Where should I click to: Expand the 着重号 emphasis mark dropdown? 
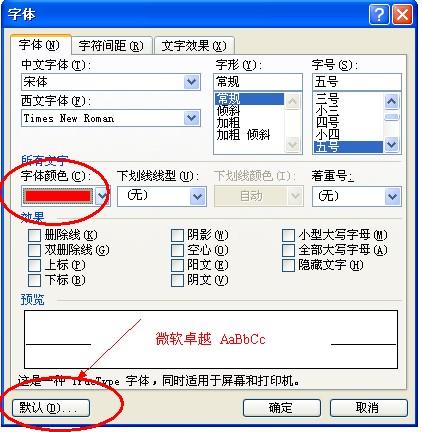point(392,196)
